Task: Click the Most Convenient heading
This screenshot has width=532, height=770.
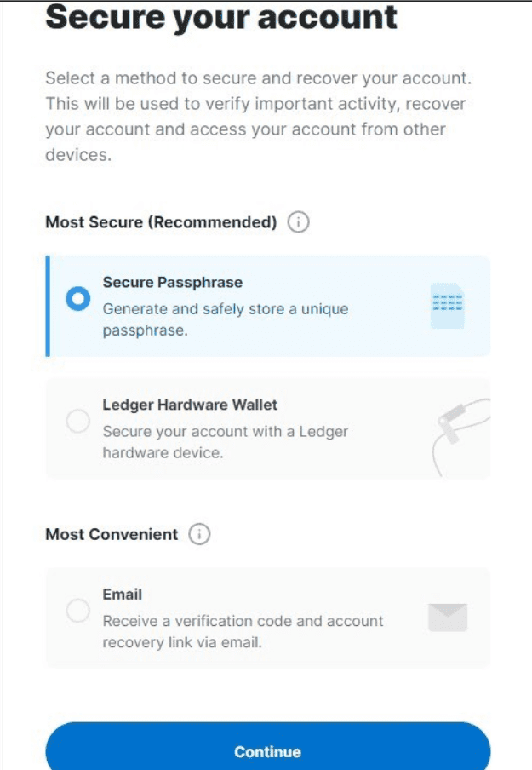Action: click(112, 534)
